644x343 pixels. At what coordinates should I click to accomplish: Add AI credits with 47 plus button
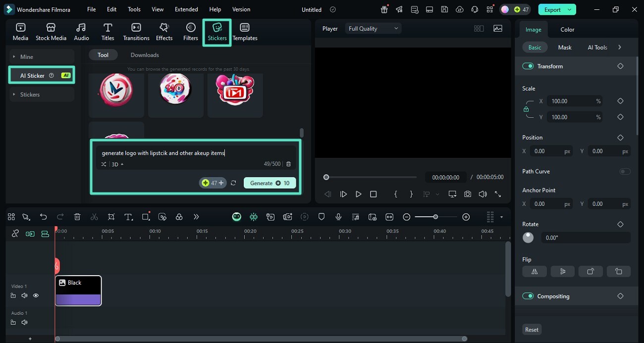[213, 183]
